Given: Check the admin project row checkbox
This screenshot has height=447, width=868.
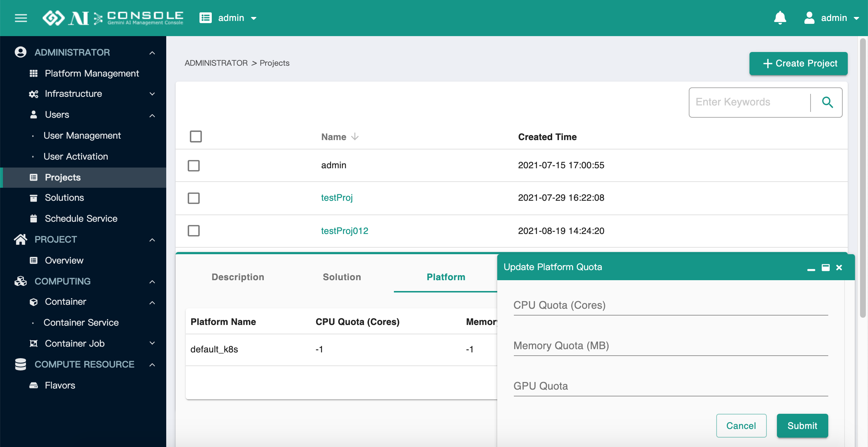Looking at the screenshot, I should 194,166.
